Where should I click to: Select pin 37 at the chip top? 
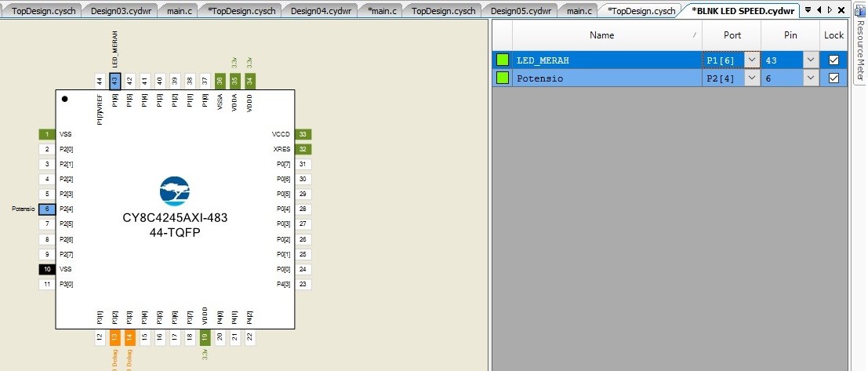coord(205,81)
